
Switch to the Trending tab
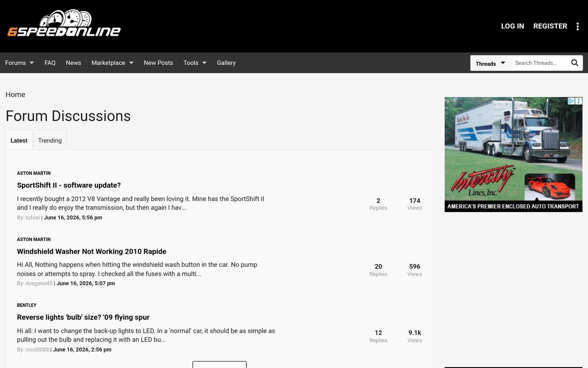pyautogui.click(x=50, y=140)
